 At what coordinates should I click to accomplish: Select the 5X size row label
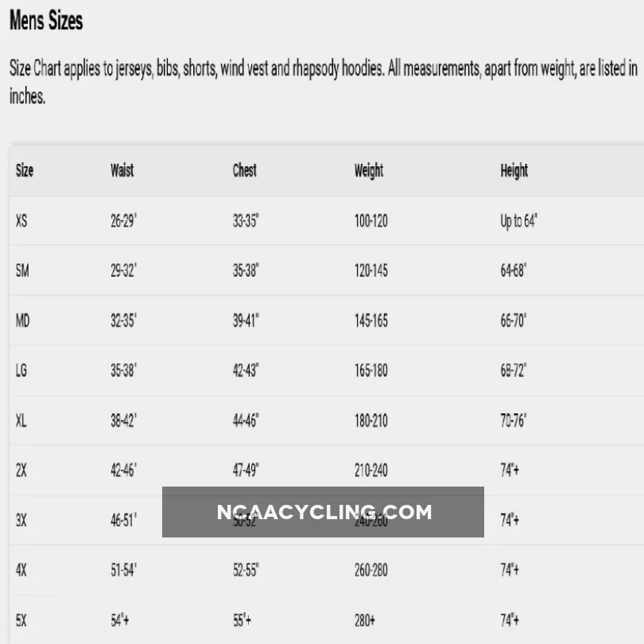pos(21,620)
